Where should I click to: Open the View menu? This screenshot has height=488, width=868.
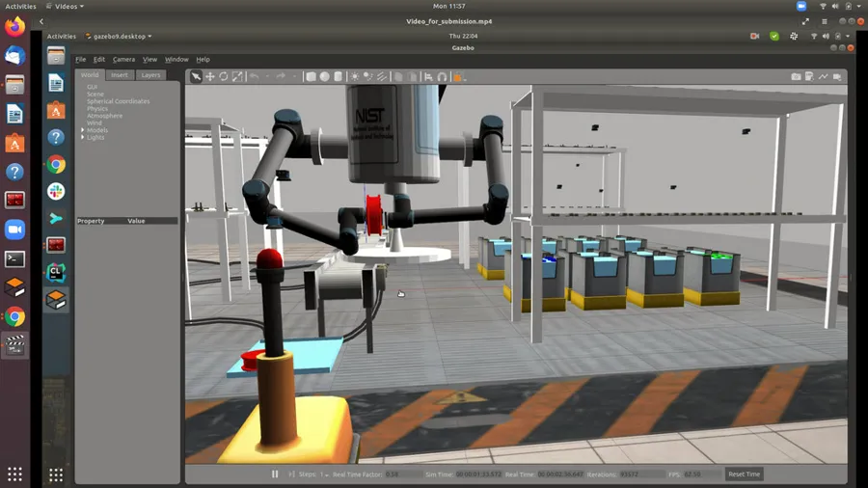click(150, 59)
